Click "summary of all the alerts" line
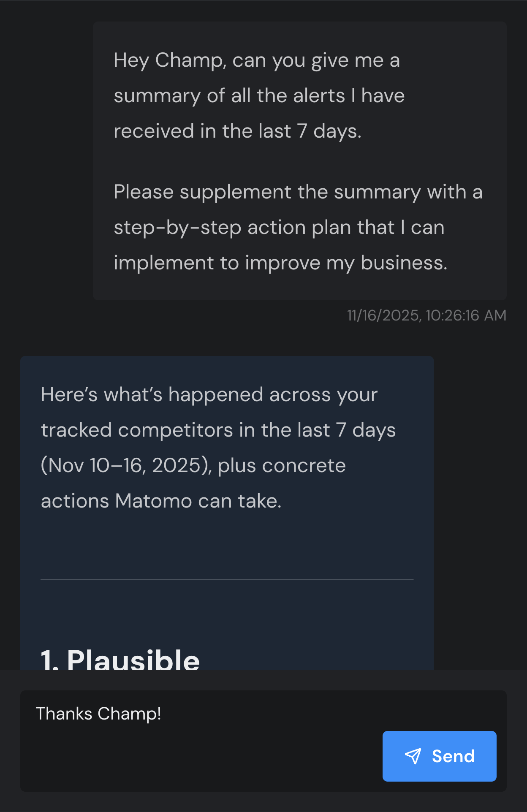Image resolution: width=527 pixels, height=812 pixels. click(x=259, y=96)
